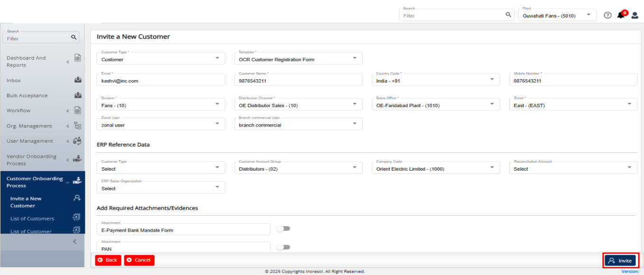Click Dashboard And Reports icon
Image resolution: width=644 pixels, height=275 pixels.
pyautogui.click(x=78, y=58)
